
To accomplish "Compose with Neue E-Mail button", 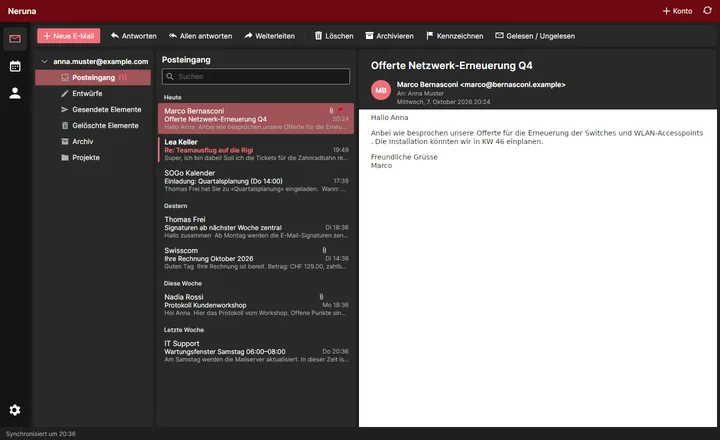I will pos(69,36).
